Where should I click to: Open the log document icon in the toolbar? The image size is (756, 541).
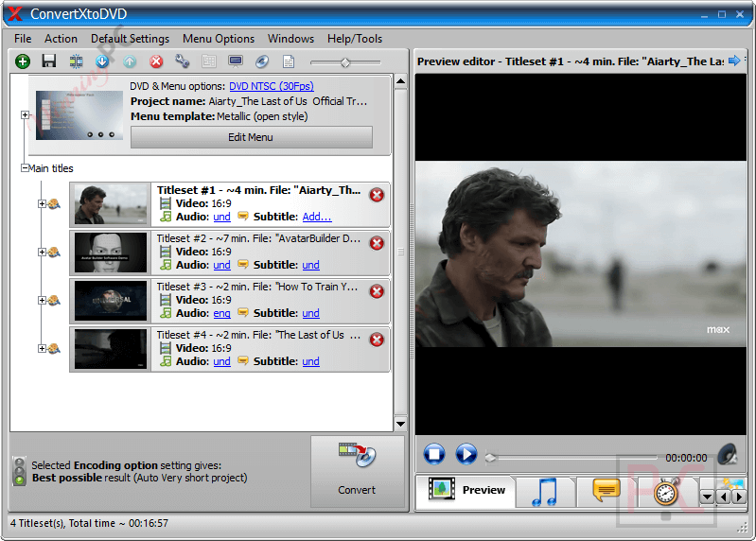click(289, 61)
